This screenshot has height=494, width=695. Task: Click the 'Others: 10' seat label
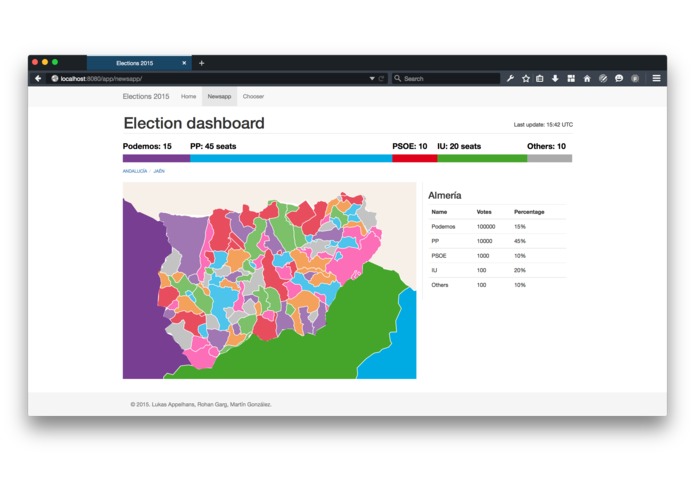coord(547,146)
